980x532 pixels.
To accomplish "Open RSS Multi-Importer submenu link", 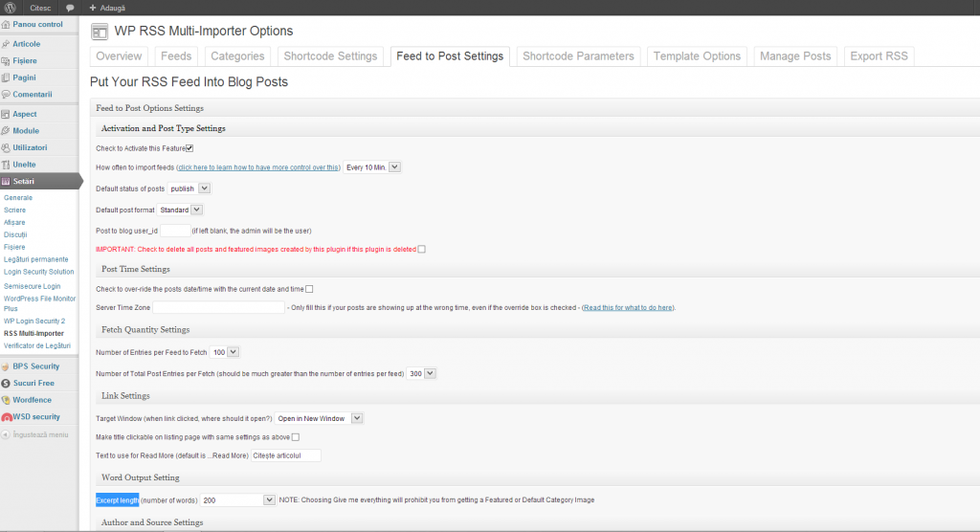I will (33, 333).
